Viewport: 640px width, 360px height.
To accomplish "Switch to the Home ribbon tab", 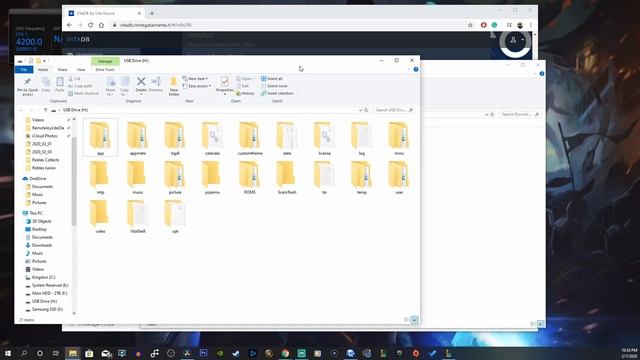I will (x=43, y=70).
